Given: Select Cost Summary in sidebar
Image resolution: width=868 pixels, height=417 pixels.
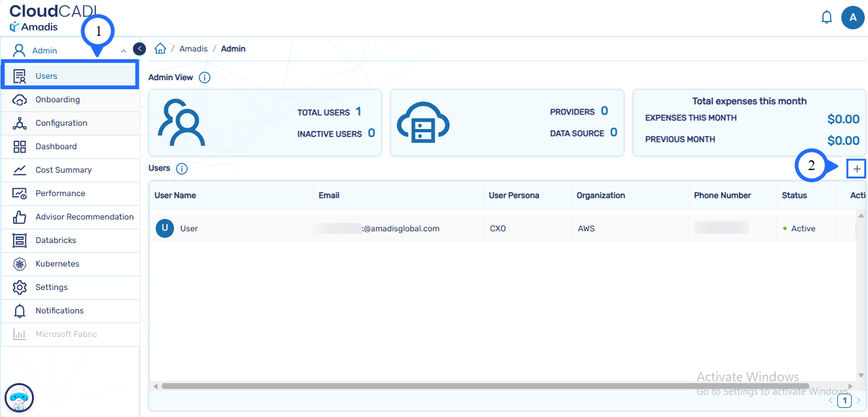Looking at the screenshot, I should (63, 170).
